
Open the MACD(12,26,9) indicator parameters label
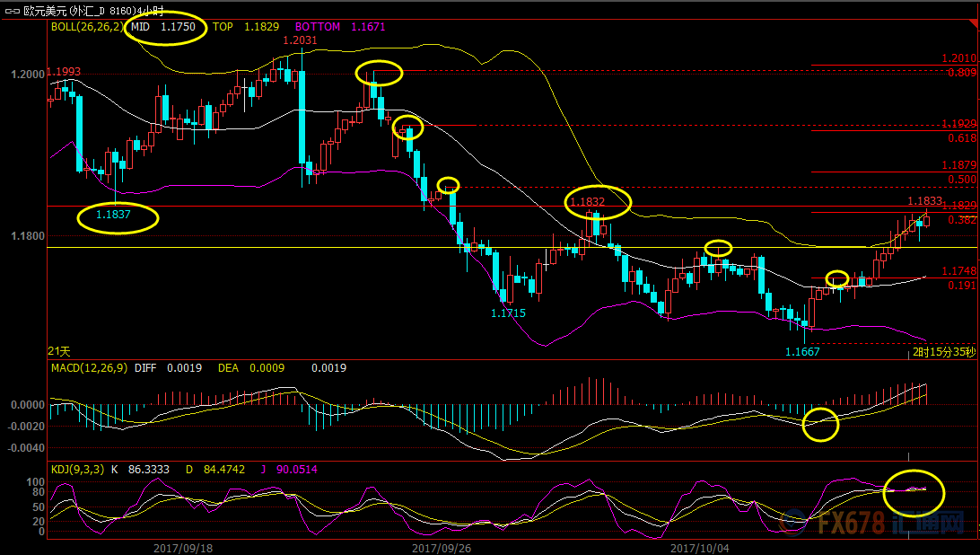tap(90, 368)
